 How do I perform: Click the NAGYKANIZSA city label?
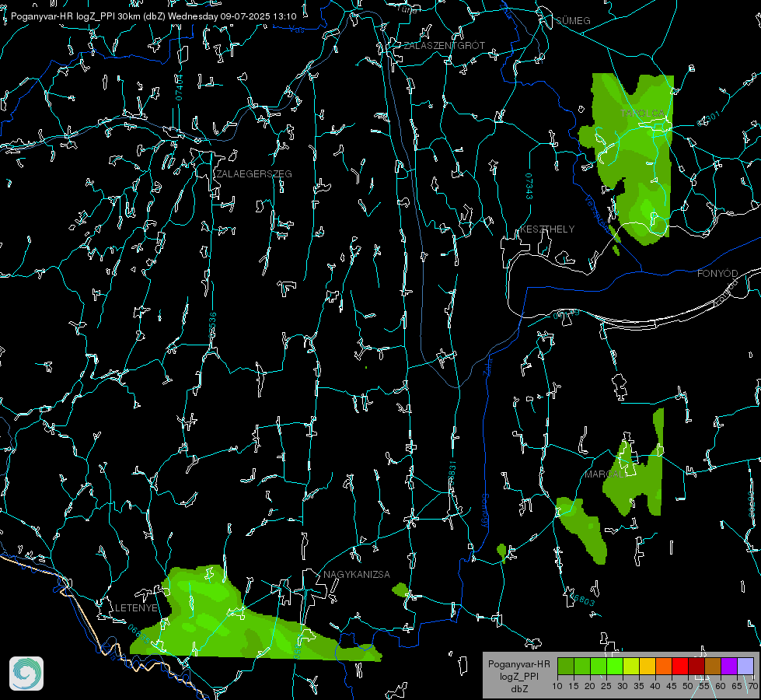click(x=357, y=575)
